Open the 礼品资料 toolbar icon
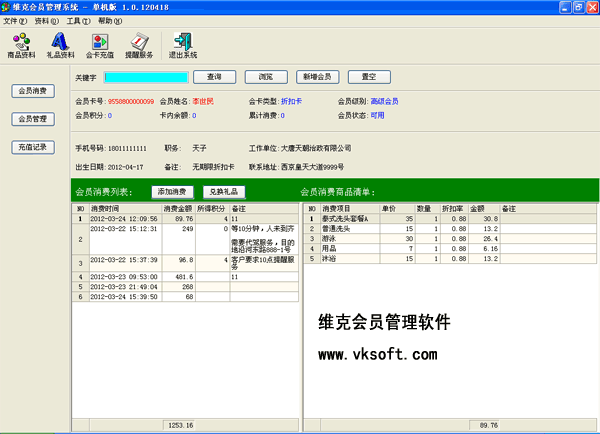600x434 pixels. coord(60,44)
